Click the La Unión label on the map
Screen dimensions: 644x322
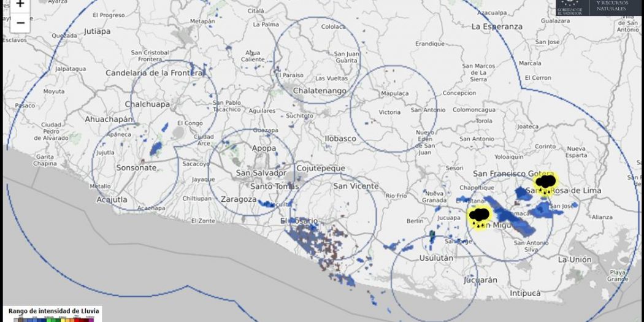click(x=575, y=259)
